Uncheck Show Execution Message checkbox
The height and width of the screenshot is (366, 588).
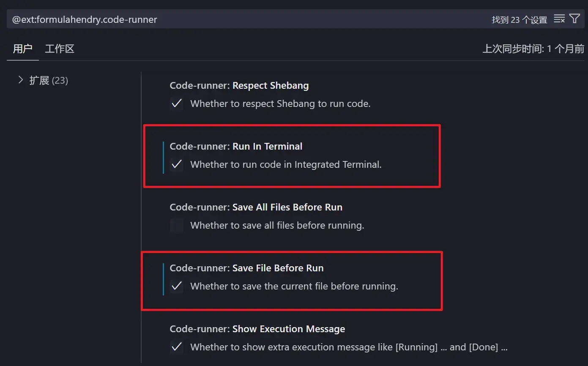tap(177, 347)
